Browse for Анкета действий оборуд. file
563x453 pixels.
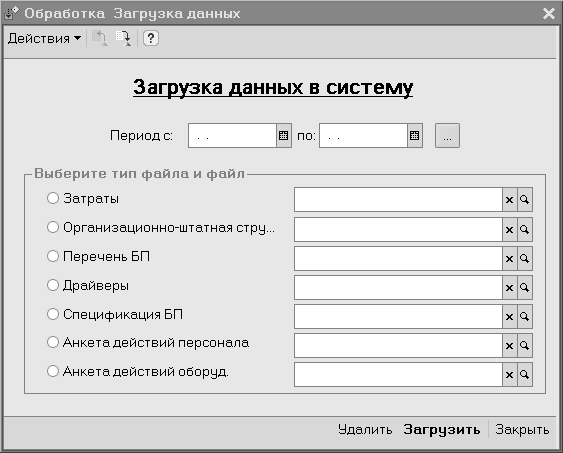(525, 374)
